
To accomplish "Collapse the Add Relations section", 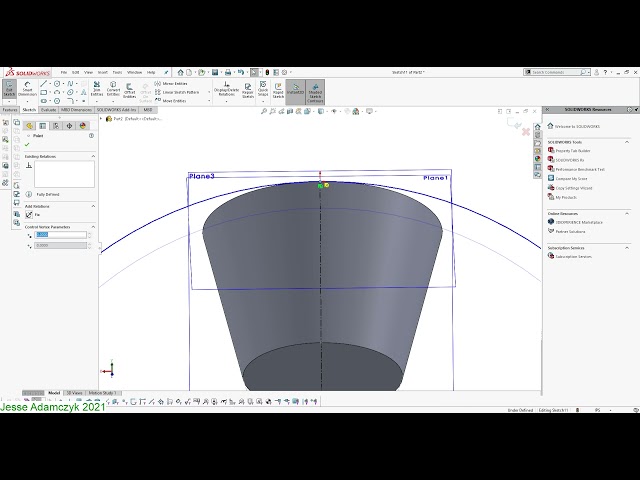I will [93, 206].
